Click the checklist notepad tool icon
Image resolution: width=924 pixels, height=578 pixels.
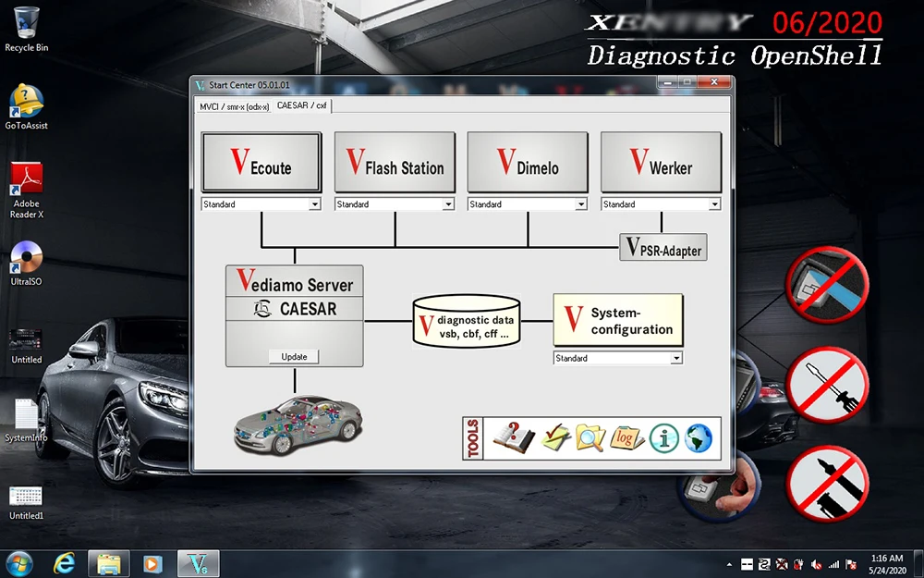[554, 437]
